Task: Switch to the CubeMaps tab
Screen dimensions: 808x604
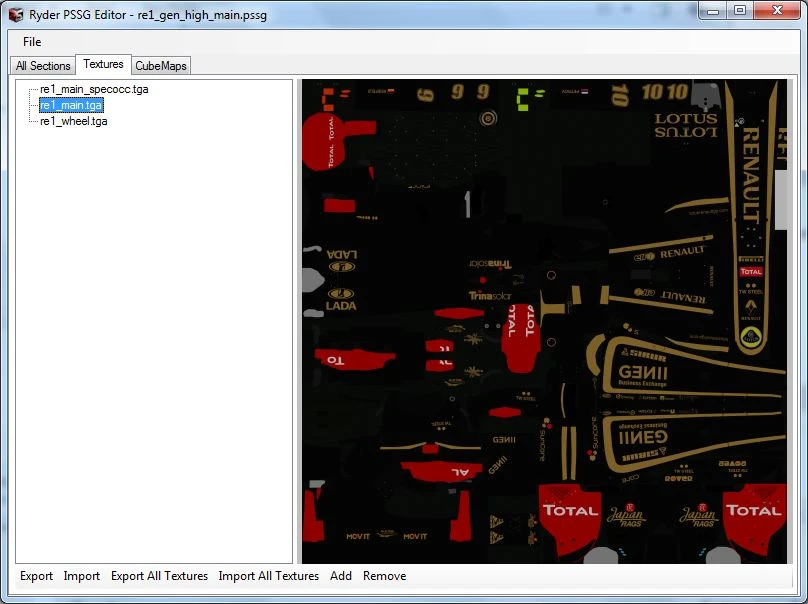Action: point(160,65)
